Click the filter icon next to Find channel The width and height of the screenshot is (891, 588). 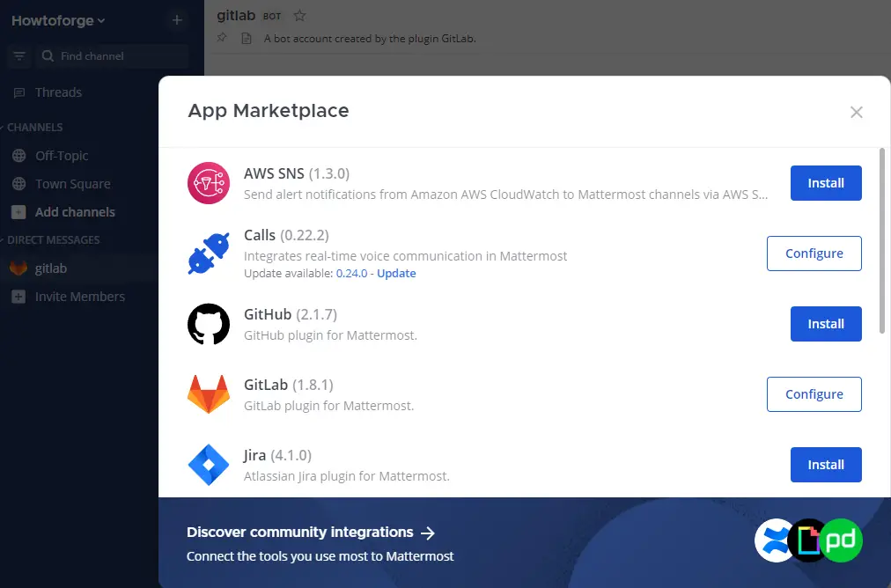(19, 56)
